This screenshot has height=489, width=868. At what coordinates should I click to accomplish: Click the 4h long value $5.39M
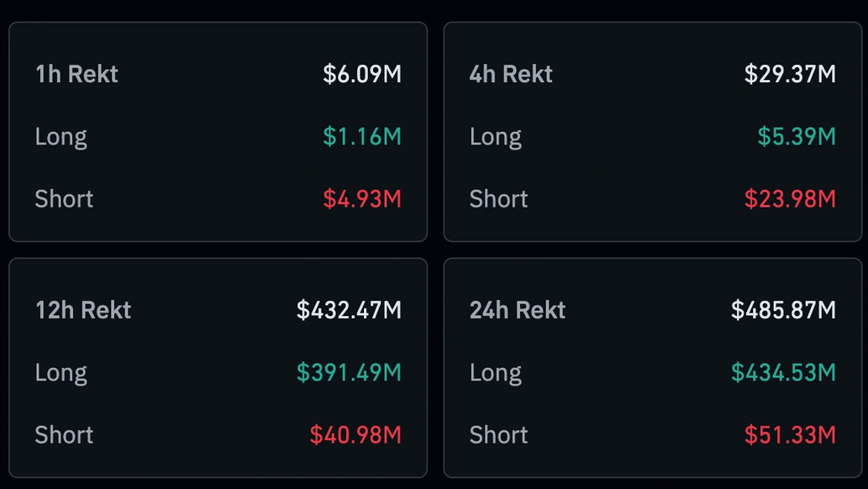point(797,136)
